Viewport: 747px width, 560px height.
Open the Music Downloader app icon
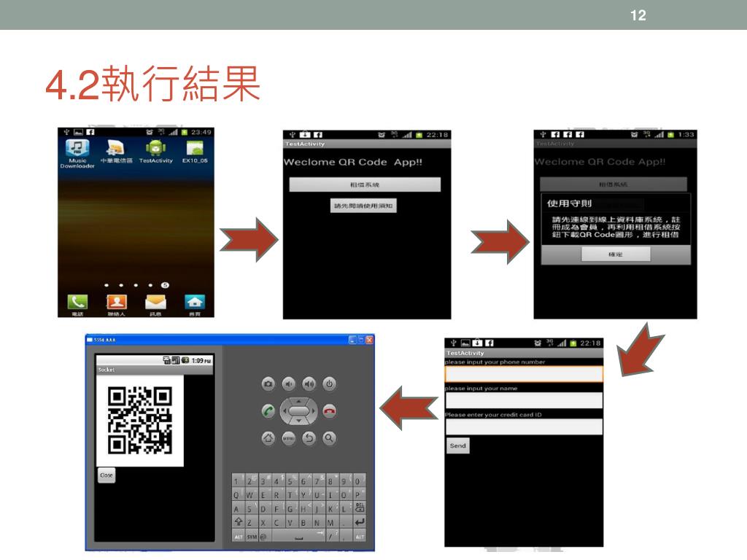click(77, 153)
